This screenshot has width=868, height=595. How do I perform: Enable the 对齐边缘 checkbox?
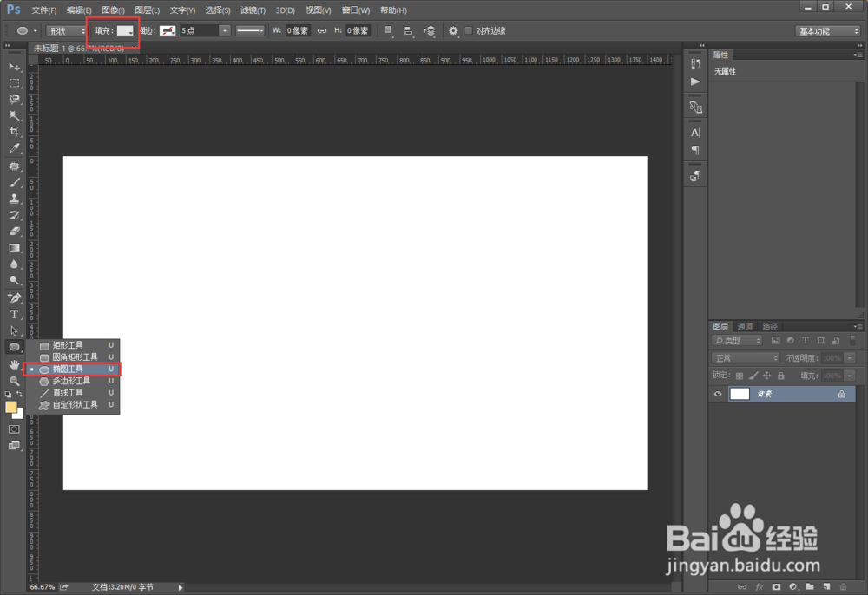(469, 31)
